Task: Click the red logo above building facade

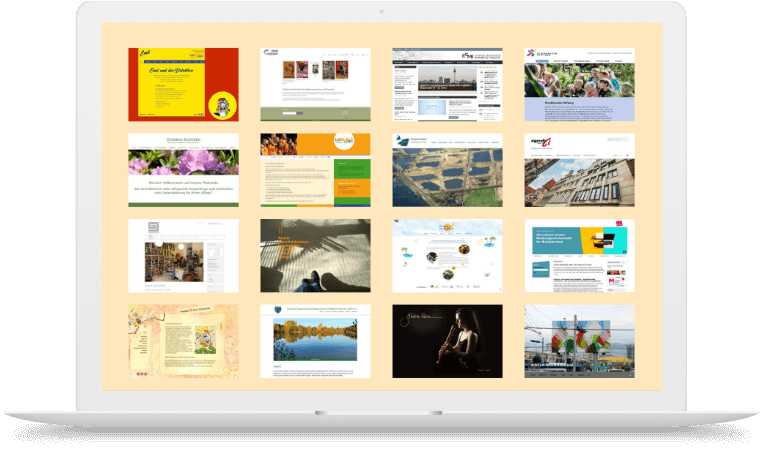Action: pos(545,143)
